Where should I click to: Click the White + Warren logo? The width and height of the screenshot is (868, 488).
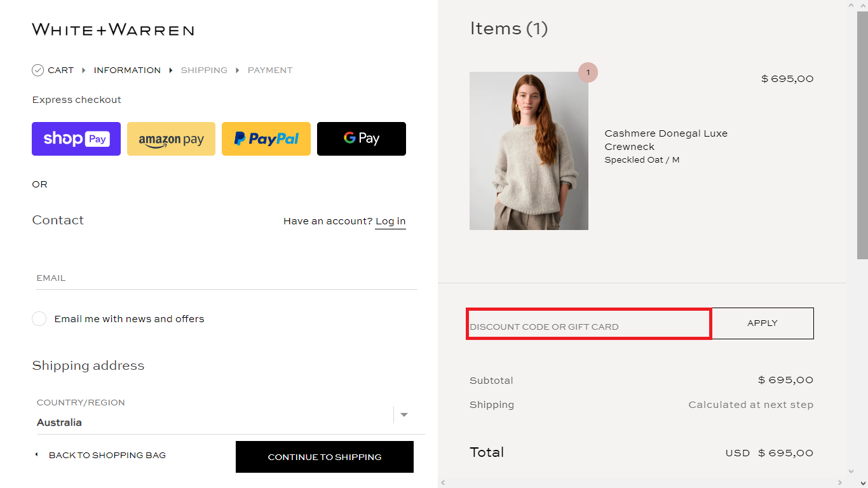(112, 29)
